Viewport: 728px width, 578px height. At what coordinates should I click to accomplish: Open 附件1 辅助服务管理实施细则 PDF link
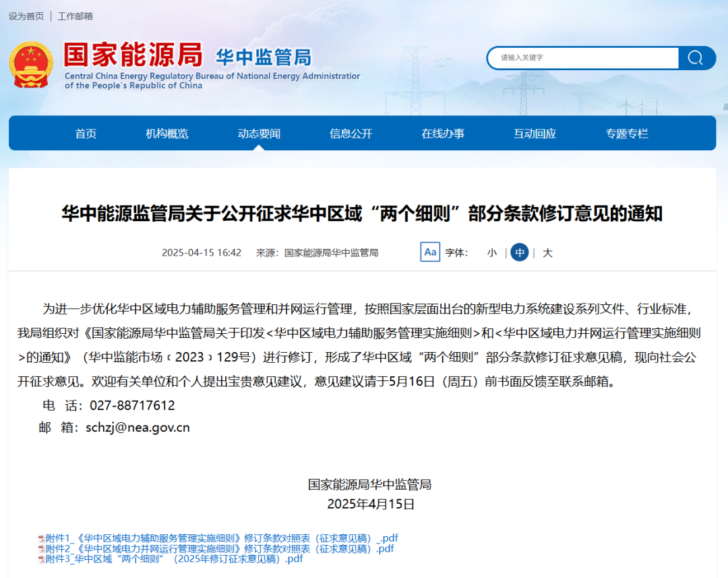coord(222,538)
